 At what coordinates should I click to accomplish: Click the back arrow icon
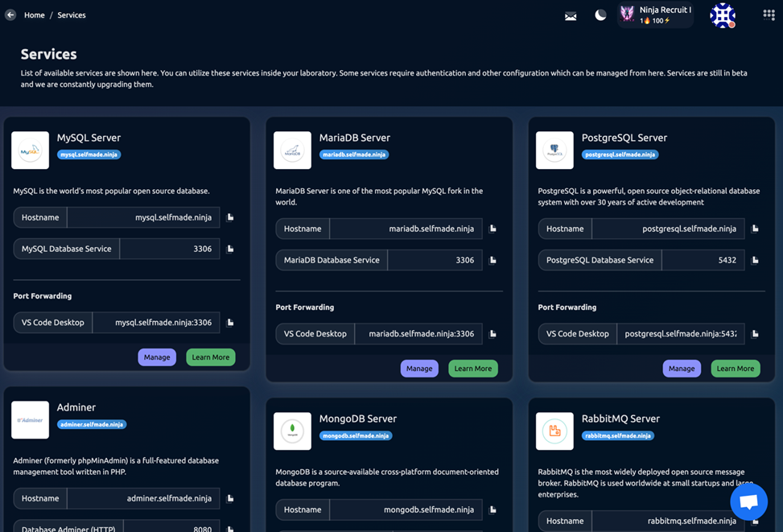[x=10, y=15]
